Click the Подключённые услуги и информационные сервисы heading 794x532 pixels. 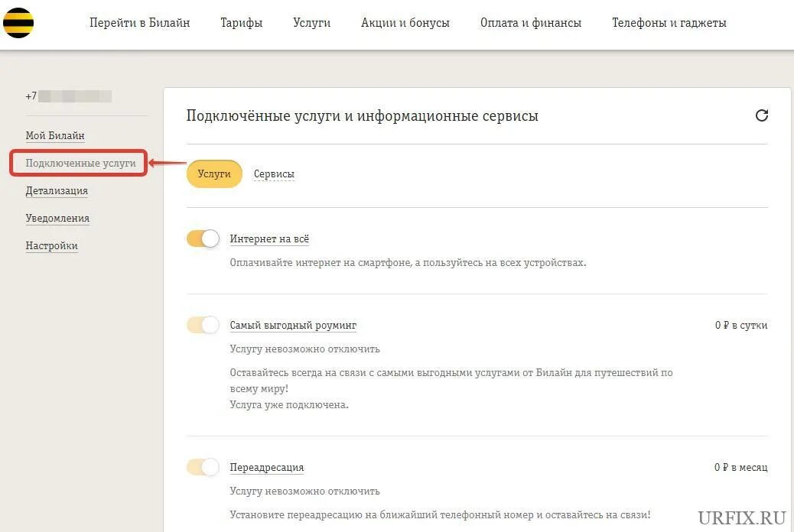pyautogui.click(x=362, y=116)
